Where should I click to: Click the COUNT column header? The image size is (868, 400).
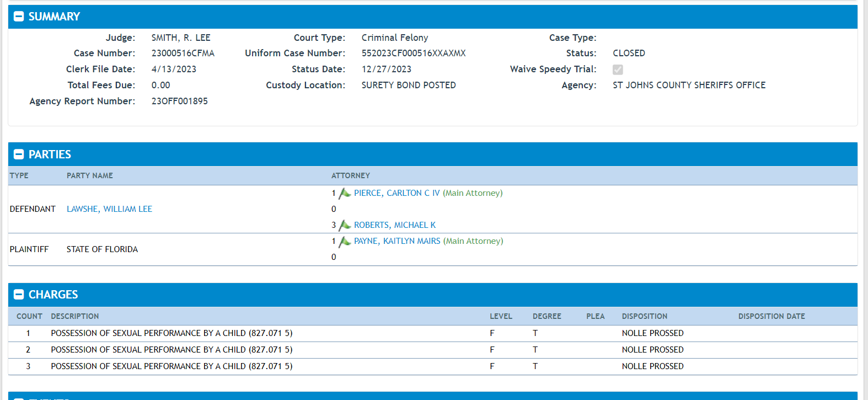[x=29, y=317]
